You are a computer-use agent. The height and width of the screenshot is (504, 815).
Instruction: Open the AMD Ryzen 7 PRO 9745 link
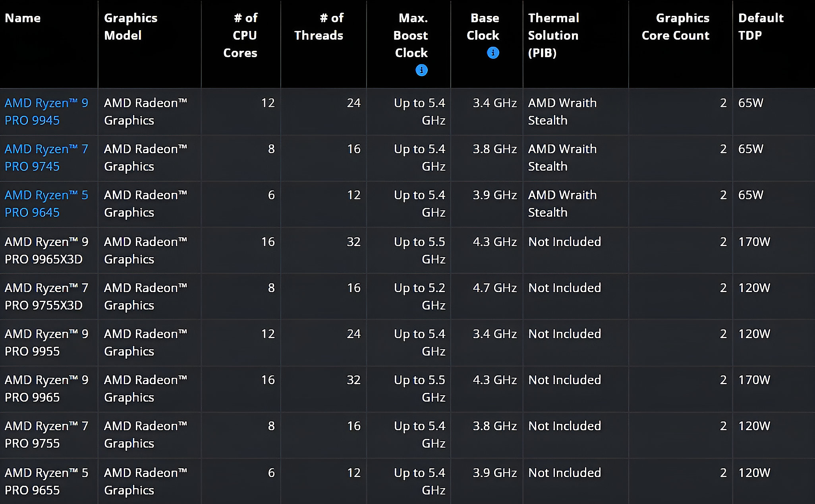click(x=46, y=158)
